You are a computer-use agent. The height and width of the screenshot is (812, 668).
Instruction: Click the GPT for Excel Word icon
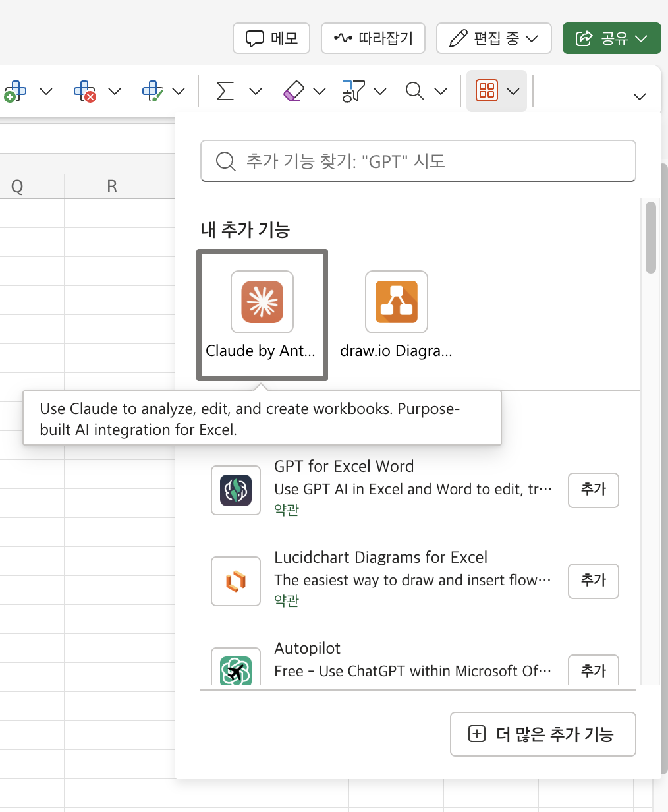point(236,490)
